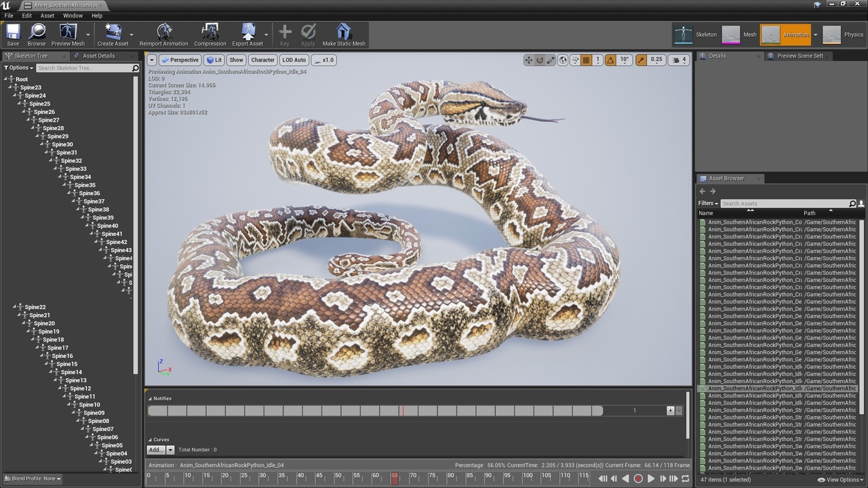The height and width of the screenshot is (488, 868).
Task: Click Reimport Animation in toolbar
Action: coord(164,35)
